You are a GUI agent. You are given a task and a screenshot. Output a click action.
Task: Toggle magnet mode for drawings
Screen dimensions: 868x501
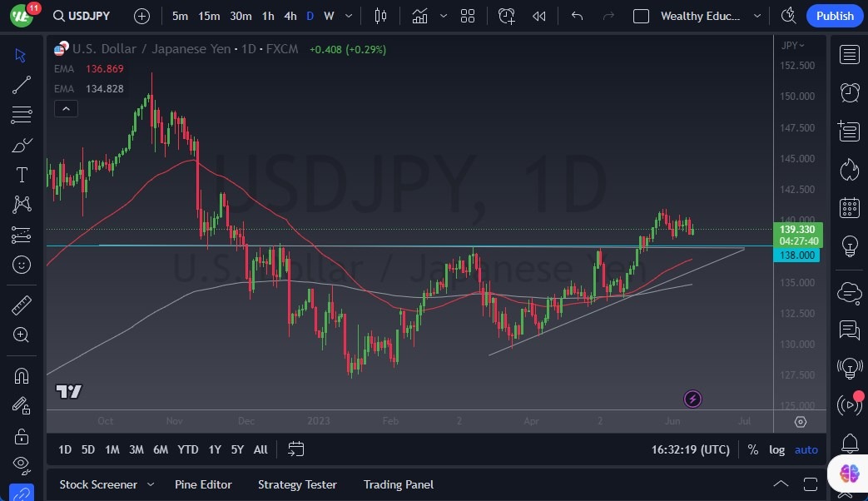(21, 376)
